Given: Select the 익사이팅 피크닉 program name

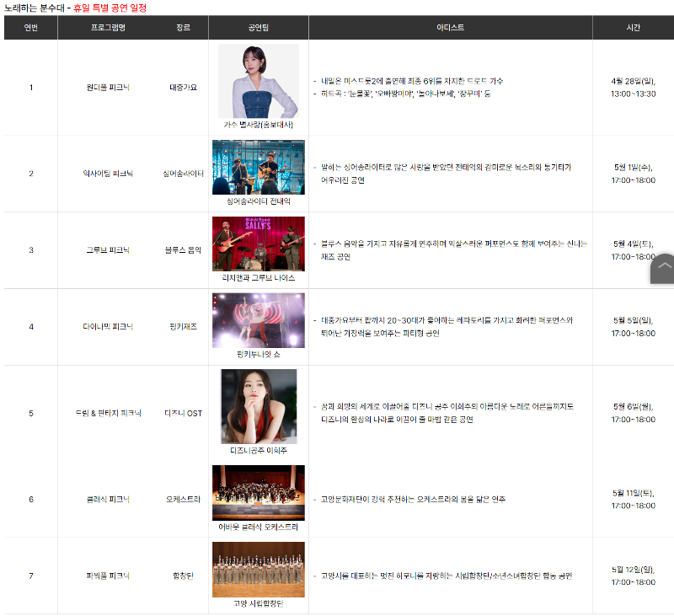Looking at the screenshot, I should pos(108,174).
